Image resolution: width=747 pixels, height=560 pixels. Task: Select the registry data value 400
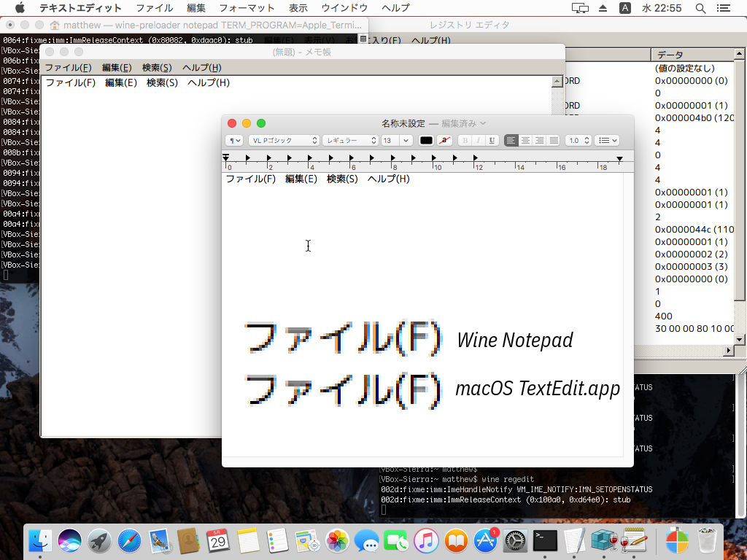point(663,316)
